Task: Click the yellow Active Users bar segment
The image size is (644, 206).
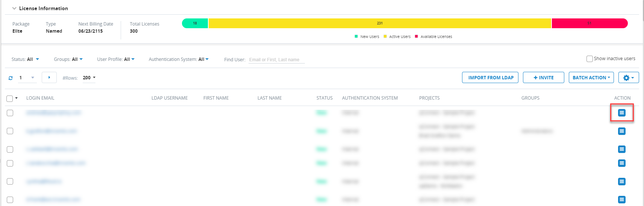Action: 380,23
